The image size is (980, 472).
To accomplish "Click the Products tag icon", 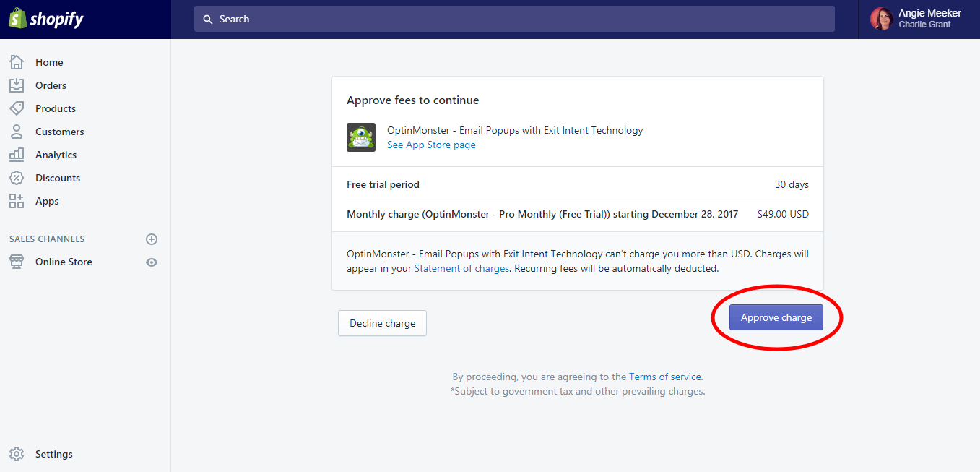I will point(17,108).
